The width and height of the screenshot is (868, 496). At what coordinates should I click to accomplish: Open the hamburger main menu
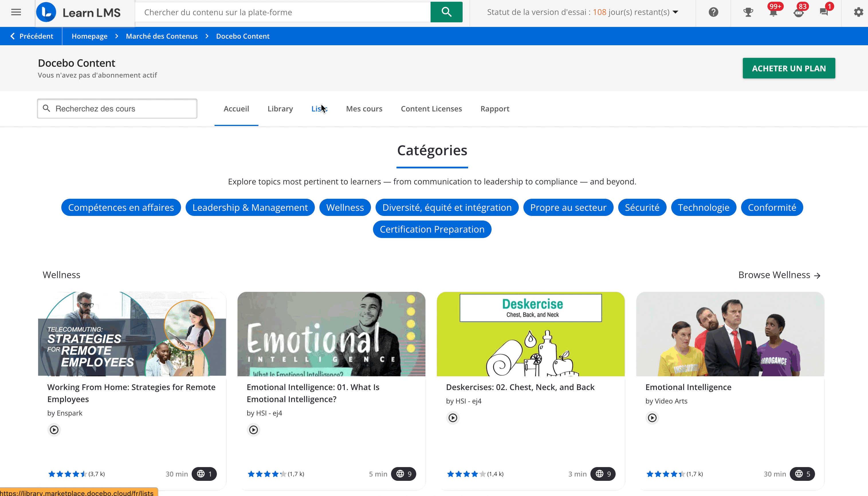pos(16,12)
